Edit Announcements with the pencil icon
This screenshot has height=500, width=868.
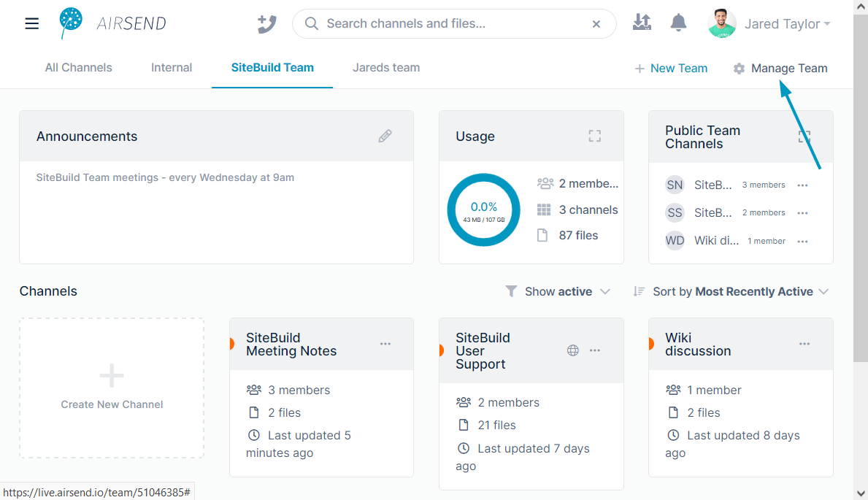coord(385,136)
